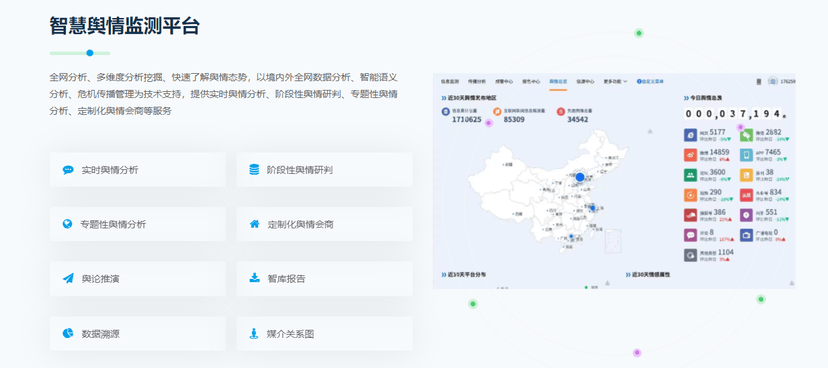Viewport: 828px width, 368px height.
Task: Click the yellow newspaper icon with value 38
Action: [746, 175]
